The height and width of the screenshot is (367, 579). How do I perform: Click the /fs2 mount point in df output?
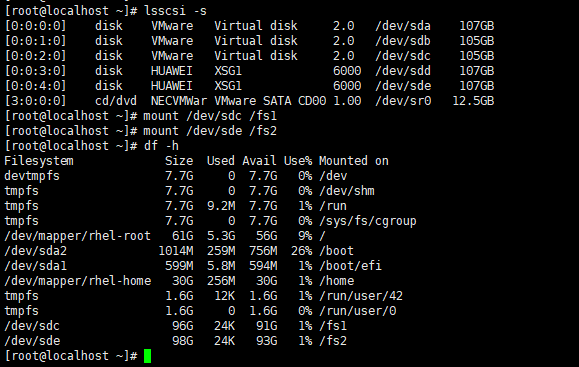333,341
